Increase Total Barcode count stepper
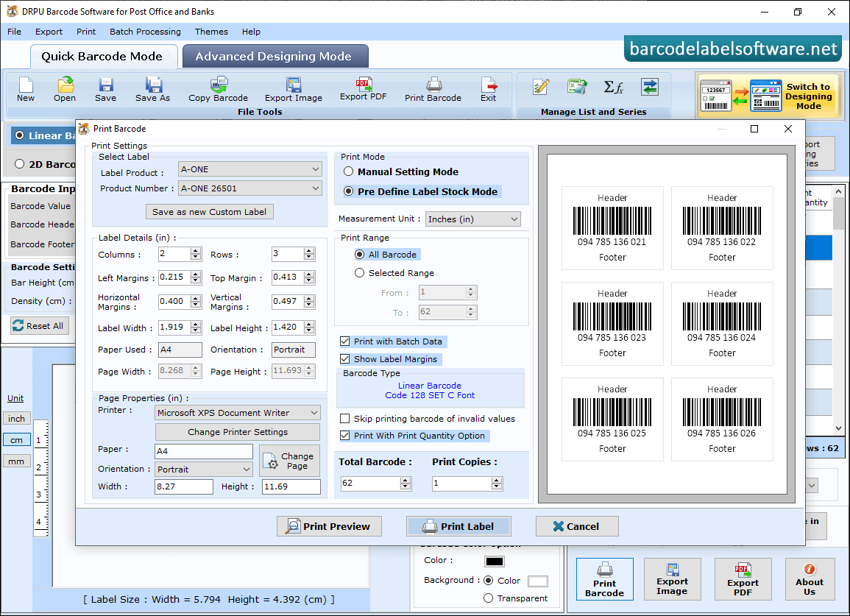The height and width of the screenshot is (616, 850). 405,480
